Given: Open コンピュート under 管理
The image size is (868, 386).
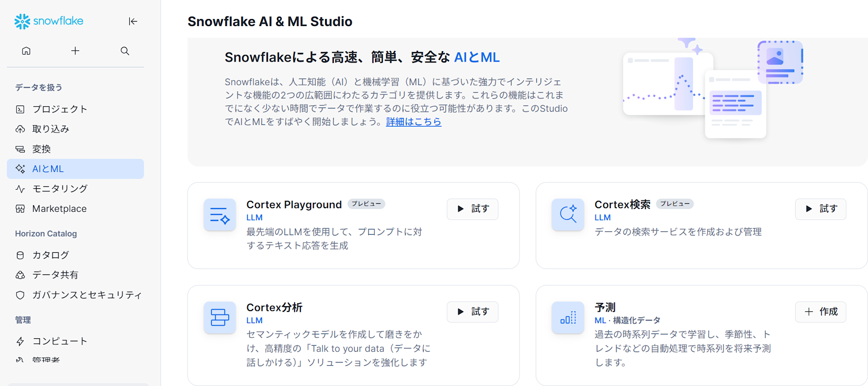Looking at the screenshot, I should click(x=76, y=341).
